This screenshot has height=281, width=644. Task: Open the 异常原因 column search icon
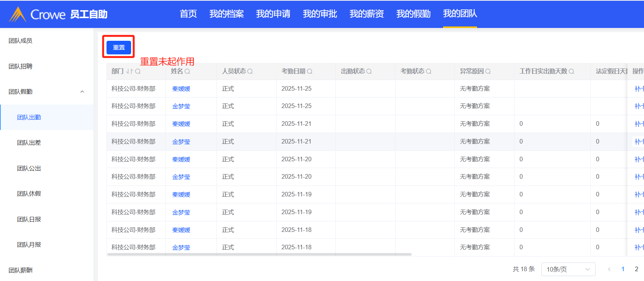pos(488,71)
